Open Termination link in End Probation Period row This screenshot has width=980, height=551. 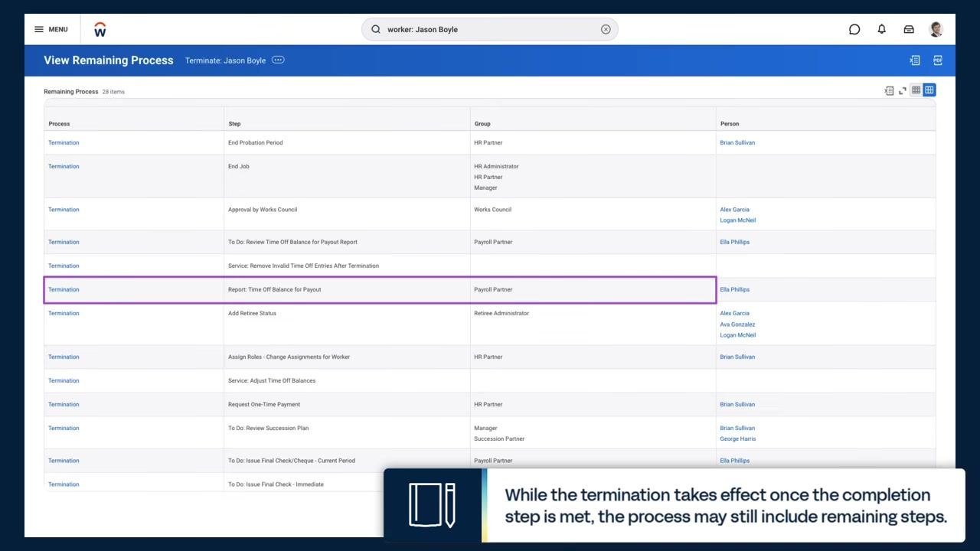pyautogui.click(x=64, y=142)
